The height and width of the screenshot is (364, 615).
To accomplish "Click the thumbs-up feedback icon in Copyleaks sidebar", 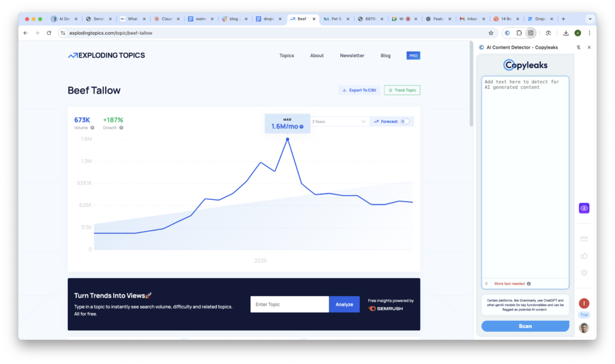I will pyautogui.click(x=584, y=255).
